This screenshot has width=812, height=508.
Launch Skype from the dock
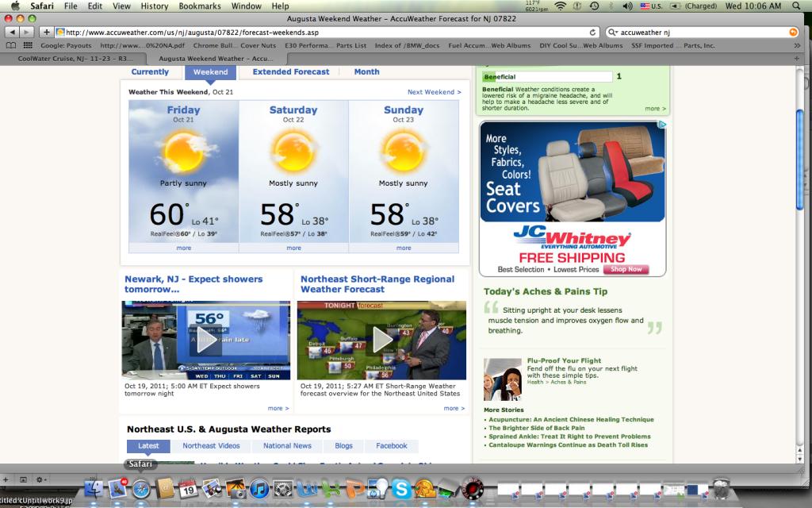pyautogui.click(x=401, y=489)
